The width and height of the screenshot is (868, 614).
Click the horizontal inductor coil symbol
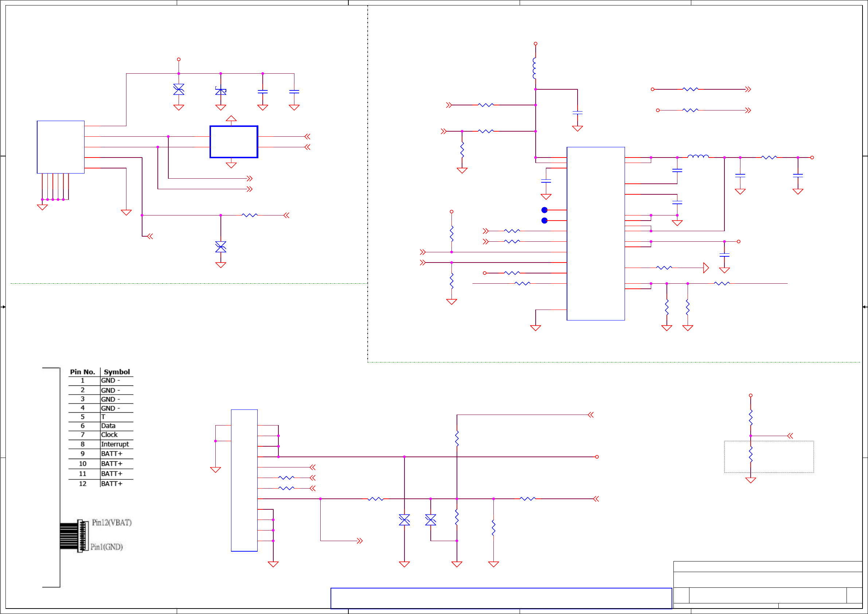(698, 156)
